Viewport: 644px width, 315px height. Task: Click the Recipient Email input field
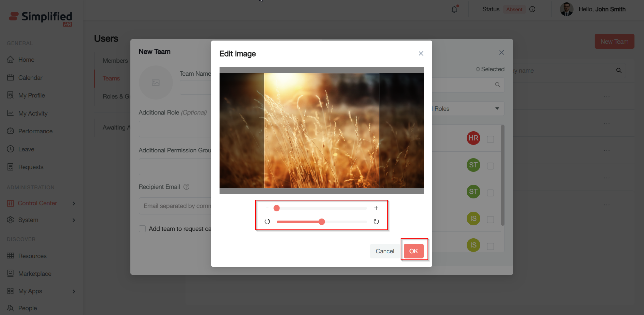(x=175, y=206)
